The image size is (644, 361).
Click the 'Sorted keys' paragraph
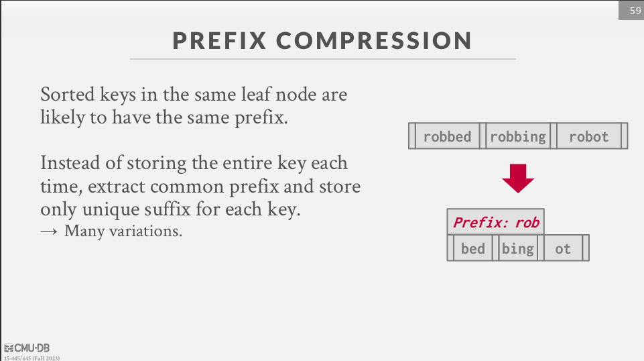pyautogui.click(x=194, y=105)
